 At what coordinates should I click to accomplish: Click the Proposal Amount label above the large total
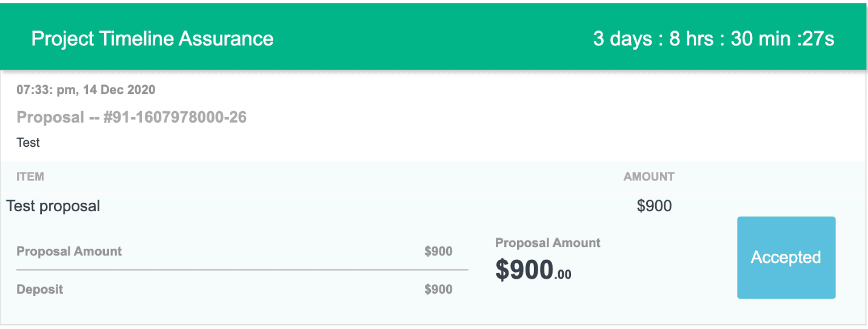click(x=547, y=243)
